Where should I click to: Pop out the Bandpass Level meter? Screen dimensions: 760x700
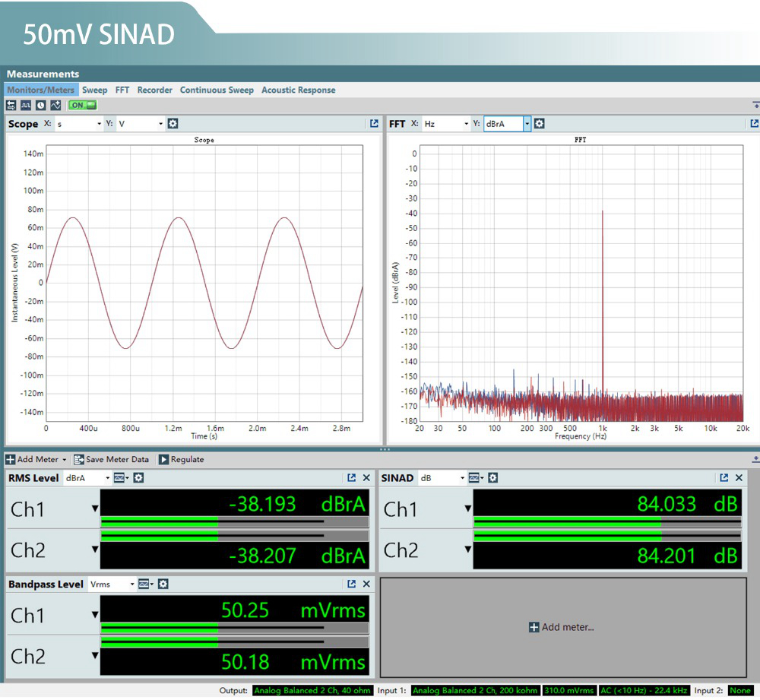(351, 584)
